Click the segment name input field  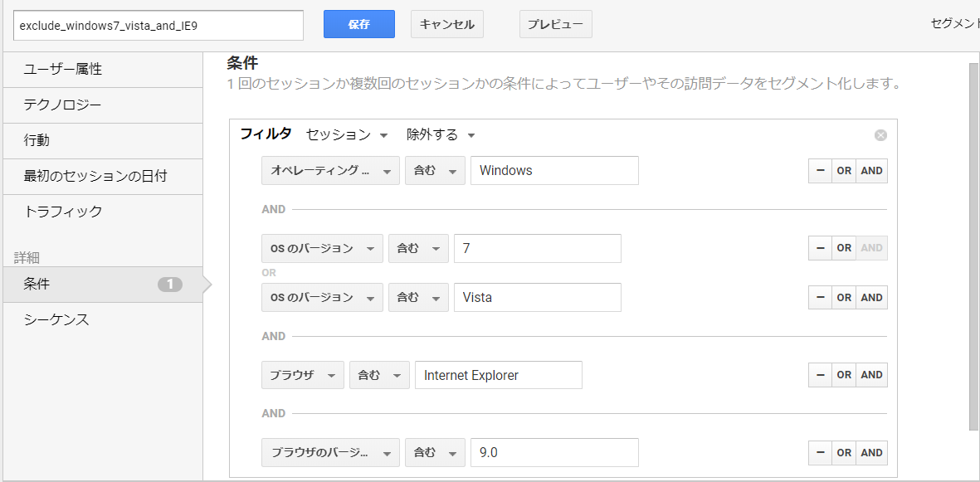[x=158, y=27]
